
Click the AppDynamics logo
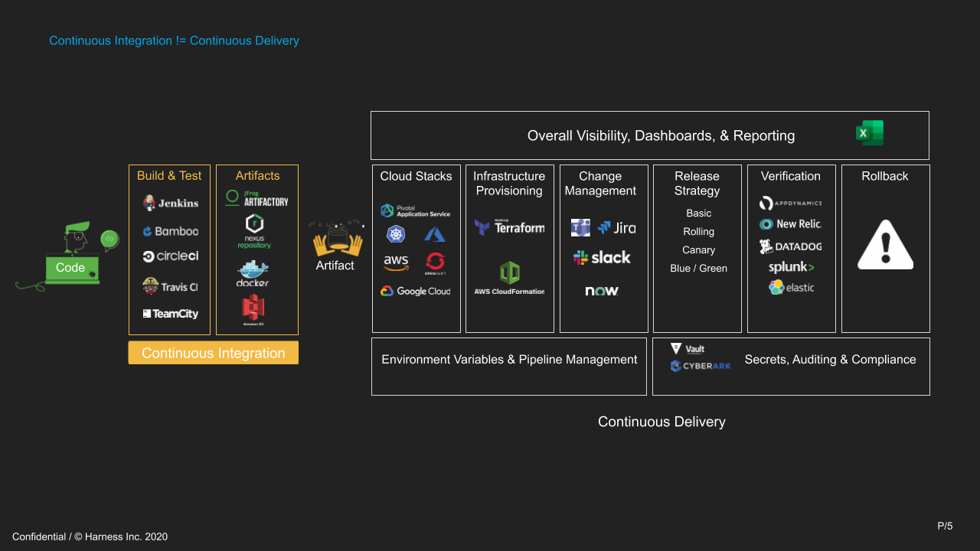[791, 203]
